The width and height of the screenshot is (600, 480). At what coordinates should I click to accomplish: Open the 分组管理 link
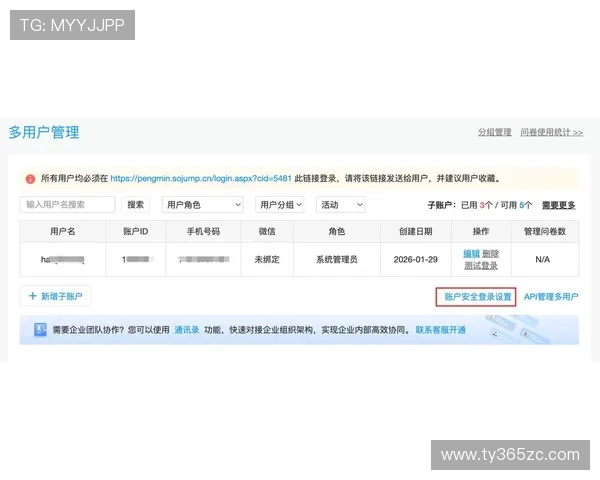click(494, 132)
